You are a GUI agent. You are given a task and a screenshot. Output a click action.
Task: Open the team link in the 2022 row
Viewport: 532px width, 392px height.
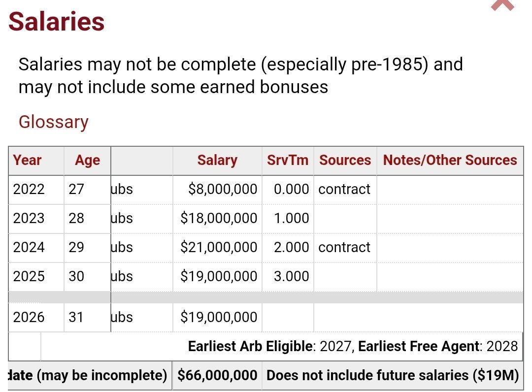122,189
